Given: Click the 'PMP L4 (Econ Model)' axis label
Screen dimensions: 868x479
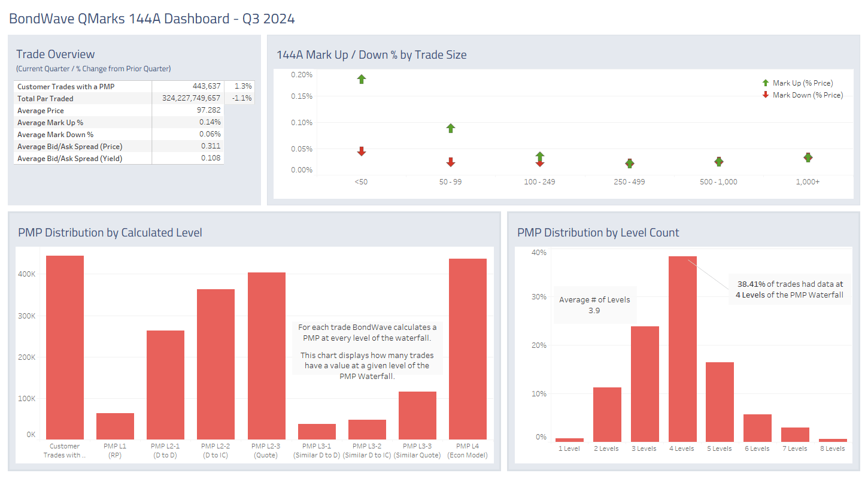Looking at the screenshot, I should [x=468, y=450].
